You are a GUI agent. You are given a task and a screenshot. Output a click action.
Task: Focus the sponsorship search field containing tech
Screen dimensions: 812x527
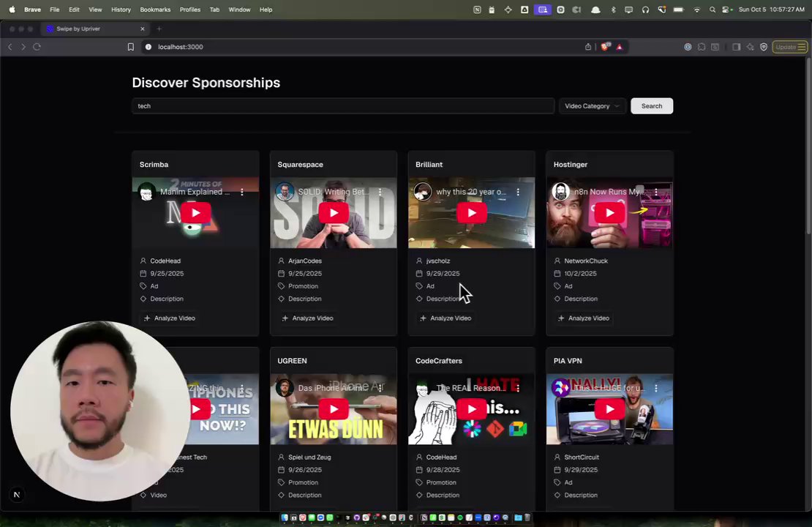343,105
